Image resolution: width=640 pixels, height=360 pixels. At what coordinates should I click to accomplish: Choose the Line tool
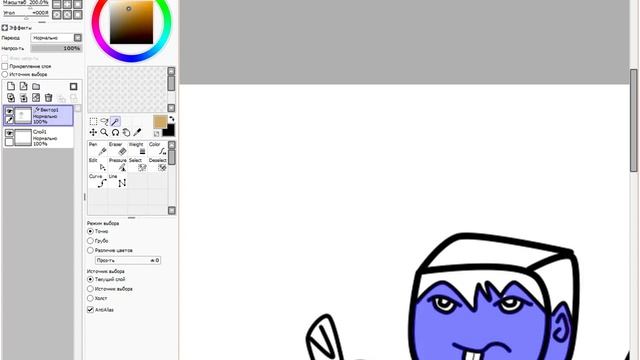(x=118, y=181)
